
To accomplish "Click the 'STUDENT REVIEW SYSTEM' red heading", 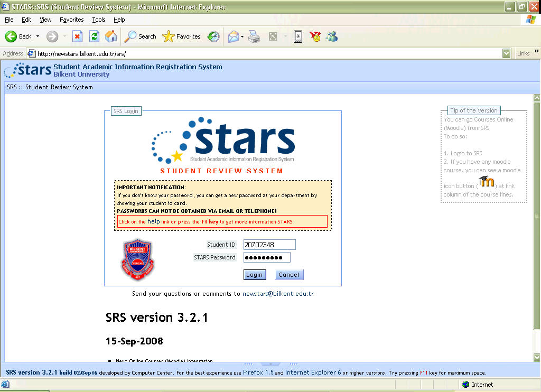I will point(221,171).
